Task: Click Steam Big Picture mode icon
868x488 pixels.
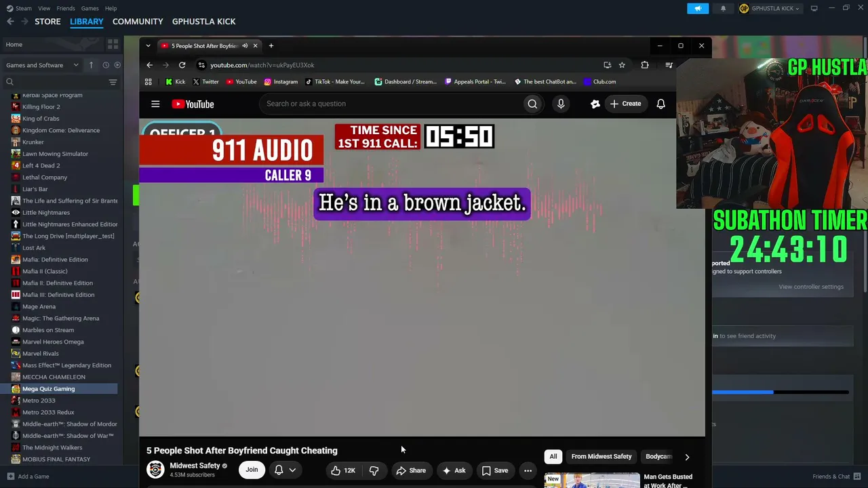Action: pos(814,8)
